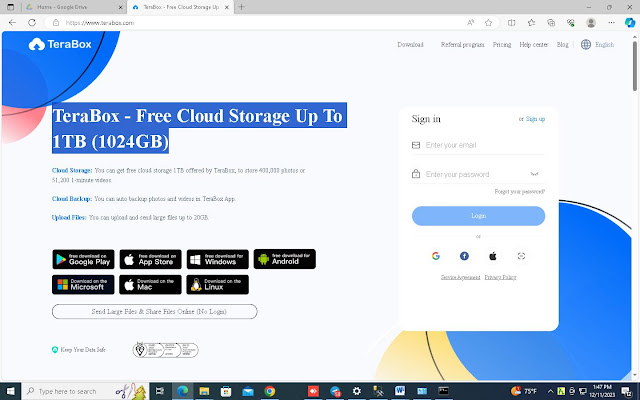Open Download menu item
640x400 pixels.
pyautogui.click(x=410, y=44)
